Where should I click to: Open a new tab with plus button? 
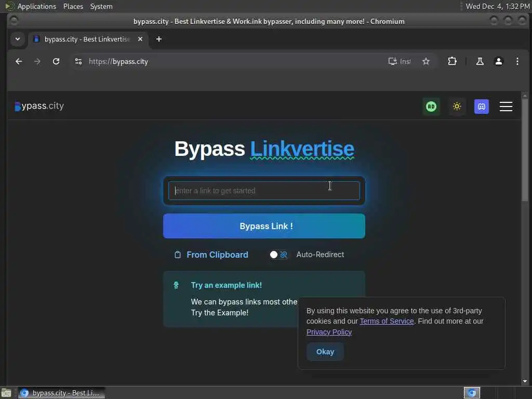point(159,39)
